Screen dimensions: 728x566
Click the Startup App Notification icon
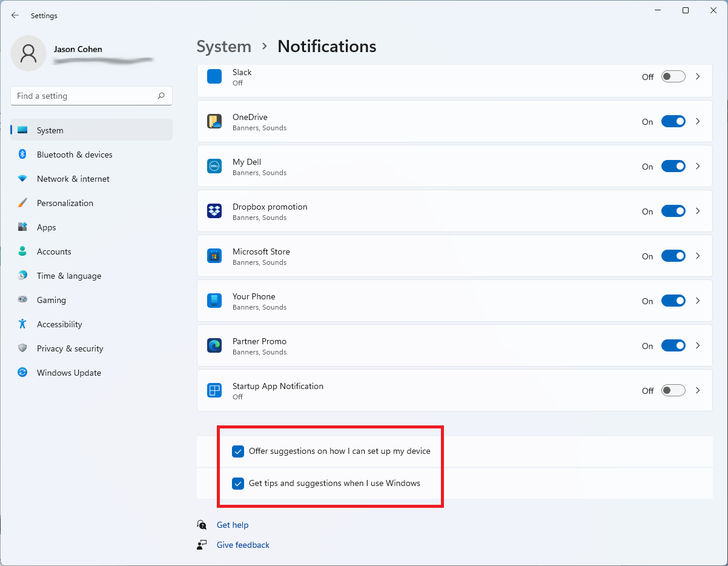tap(214, 390)
